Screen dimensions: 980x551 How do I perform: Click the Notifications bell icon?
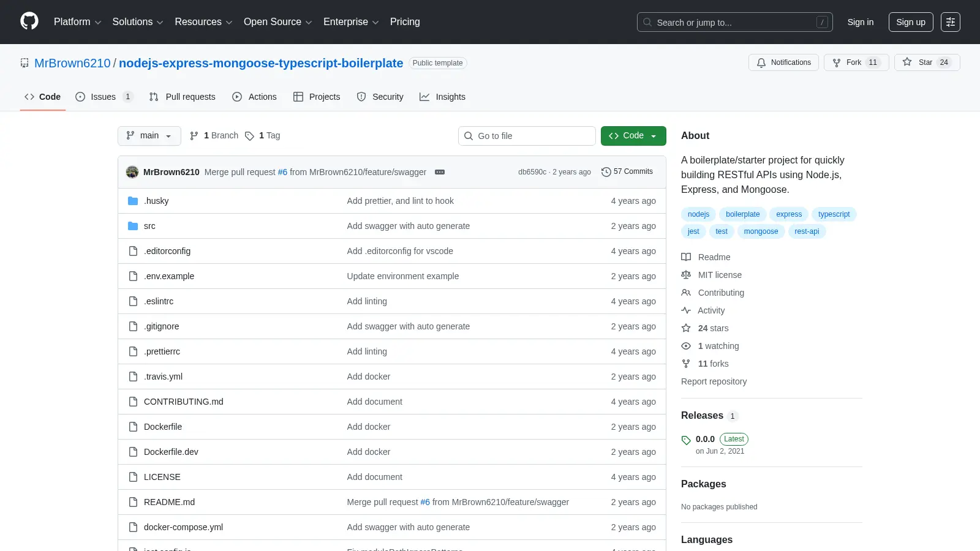[x=761, y=62]
